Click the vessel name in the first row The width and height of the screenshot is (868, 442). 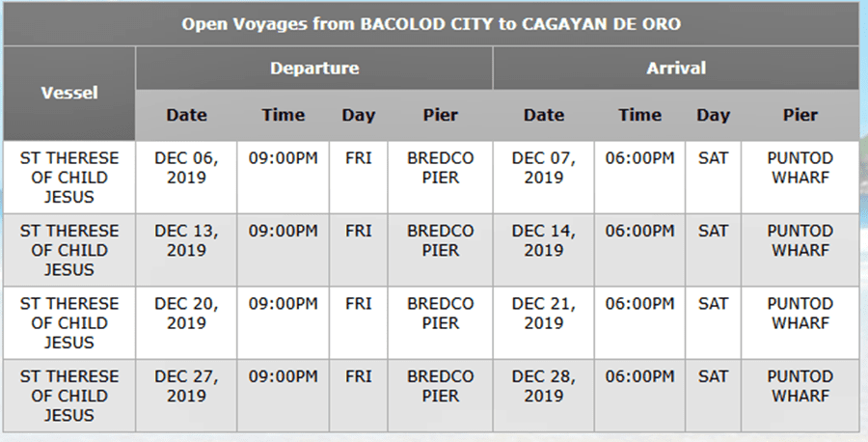(69, 178)
